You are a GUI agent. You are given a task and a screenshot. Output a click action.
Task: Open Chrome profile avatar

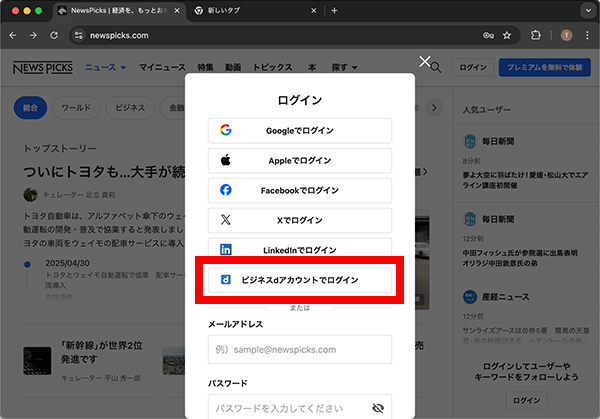click(x=566, y=36)
